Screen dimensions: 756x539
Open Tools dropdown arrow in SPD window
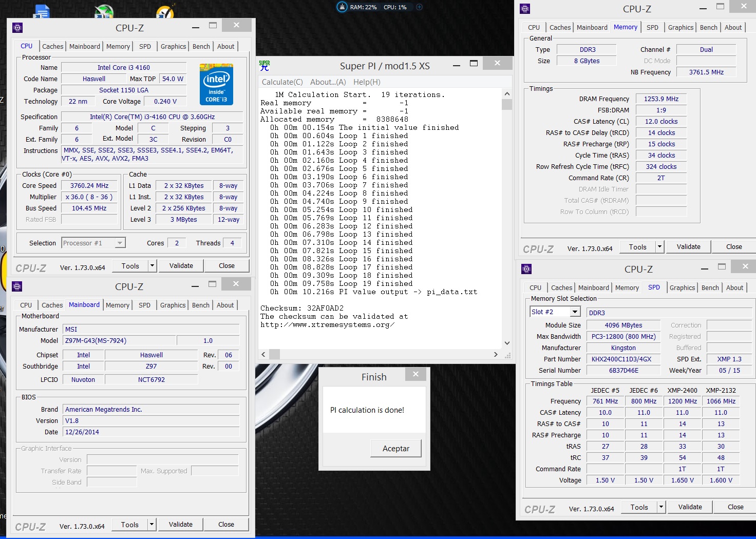coord(661,507)
